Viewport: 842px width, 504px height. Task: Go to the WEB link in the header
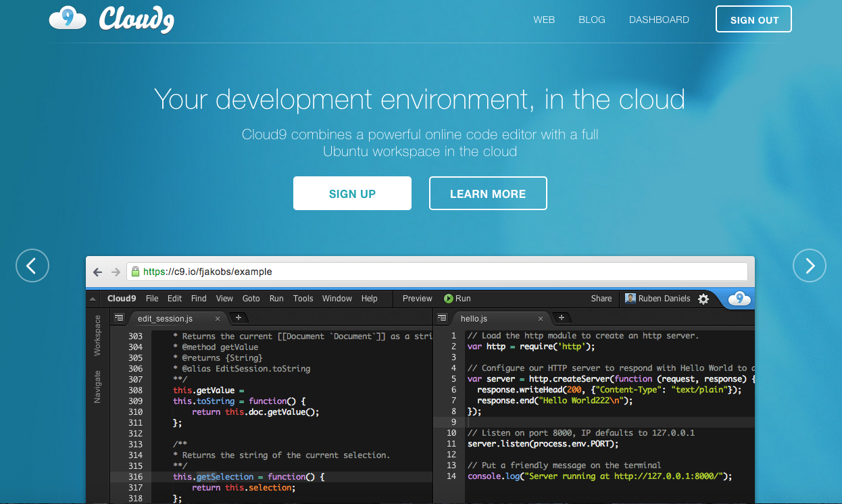544,20
